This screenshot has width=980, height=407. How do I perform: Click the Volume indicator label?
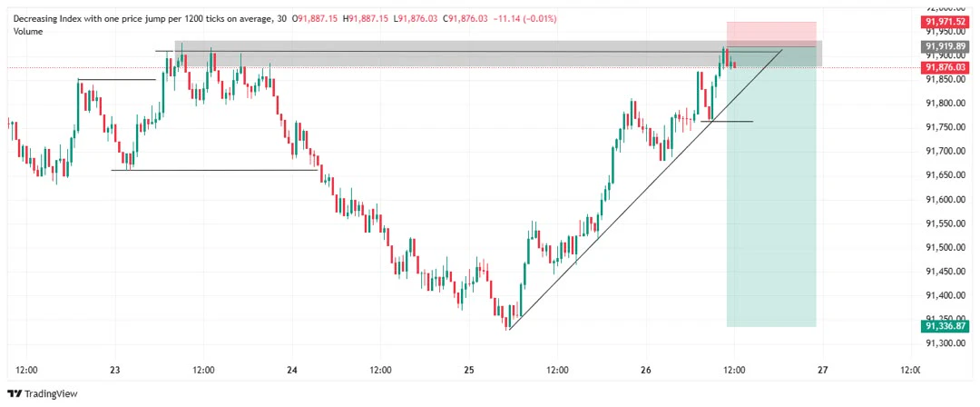[x=28, y=31]
